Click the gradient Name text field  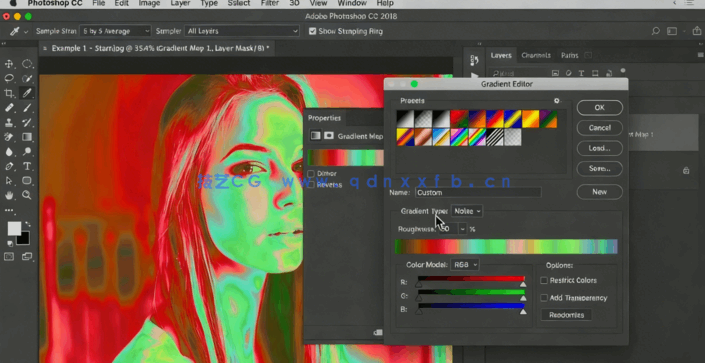pyautogui.click(x=478, y=193)
